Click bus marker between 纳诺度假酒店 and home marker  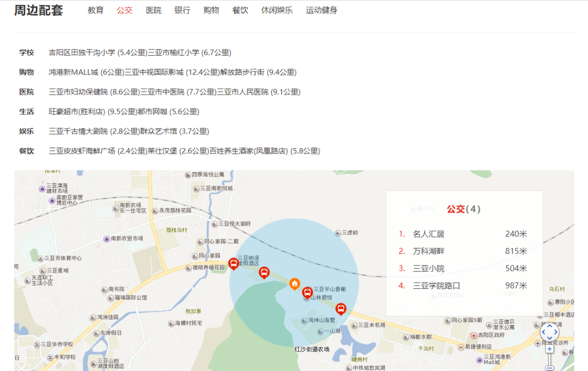coord(264,272)
